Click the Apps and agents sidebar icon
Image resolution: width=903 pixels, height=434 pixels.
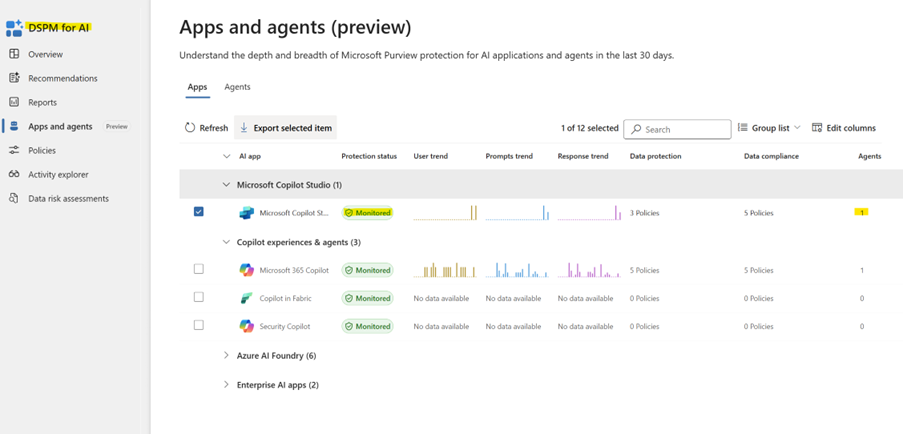(14, 127)
